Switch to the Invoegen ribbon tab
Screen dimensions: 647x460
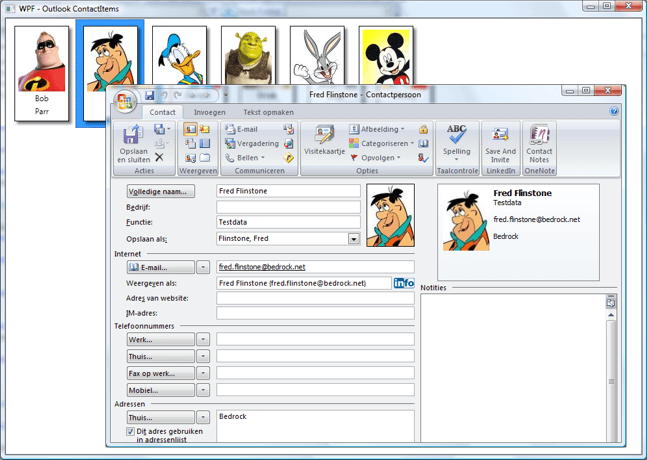point(210,112)
